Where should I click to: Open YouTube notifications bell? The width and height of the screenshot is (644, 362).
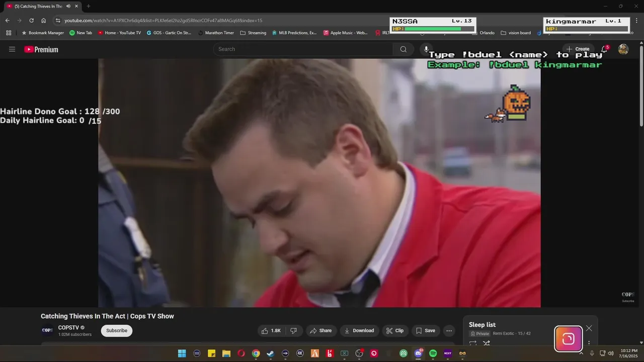coord(604,49)
